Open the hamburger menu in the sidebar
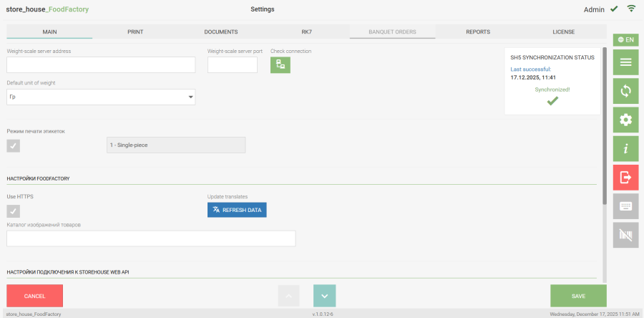 pyautogui.click(x=625, y=62)
